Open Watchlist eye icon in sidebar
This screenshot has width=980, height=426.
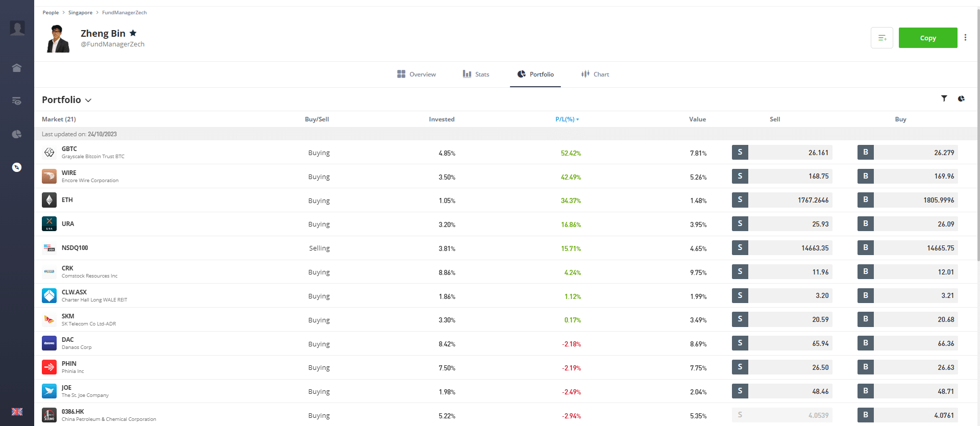click(17, 101)
